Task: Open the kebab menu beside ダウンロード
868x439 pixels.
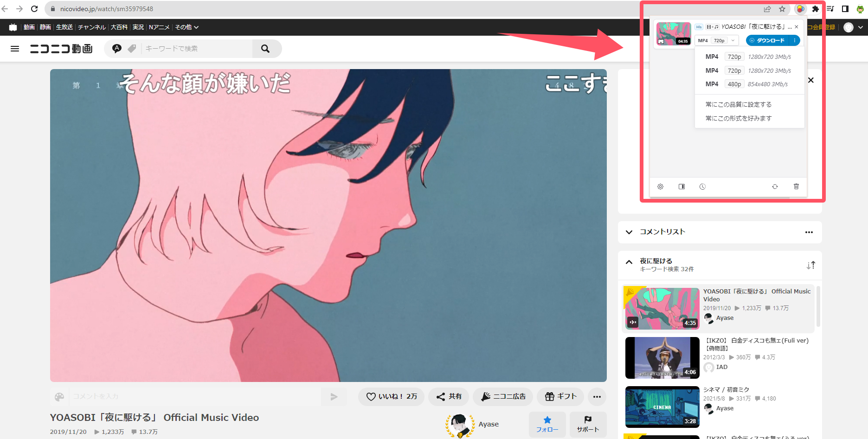Action: 795,40
